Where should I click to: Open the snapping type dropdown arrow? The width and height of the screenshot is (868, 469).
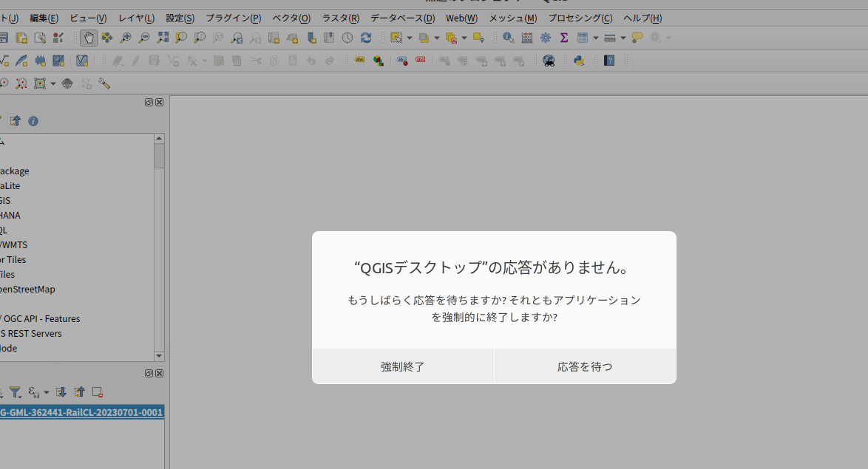[53, 84]
